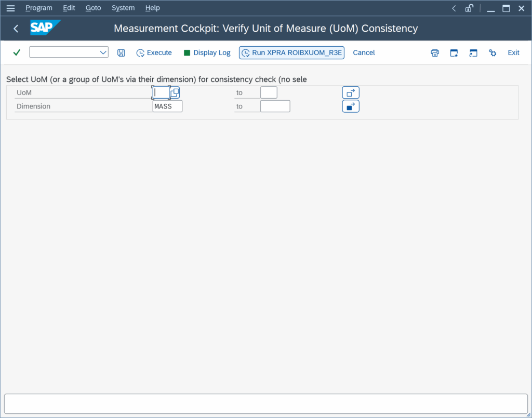The height and width of the screenshot is (418, 532).
Task: Open the Goto menu
Action: tap(93, 8)
